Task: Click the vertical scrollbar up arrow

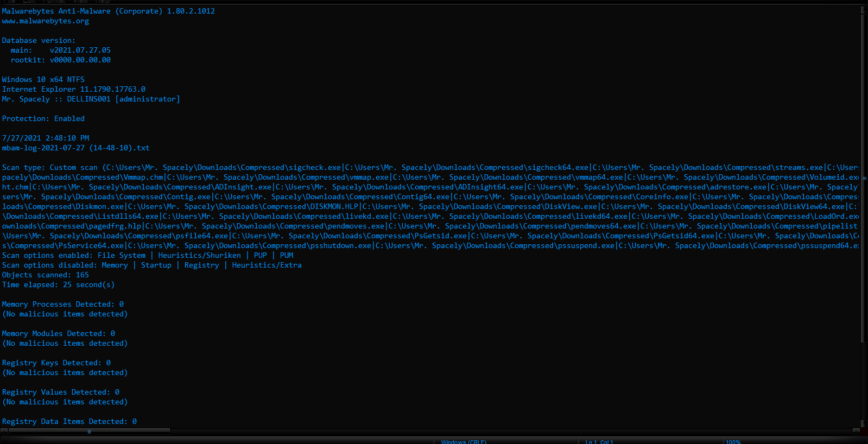Action: coord(863,10)
